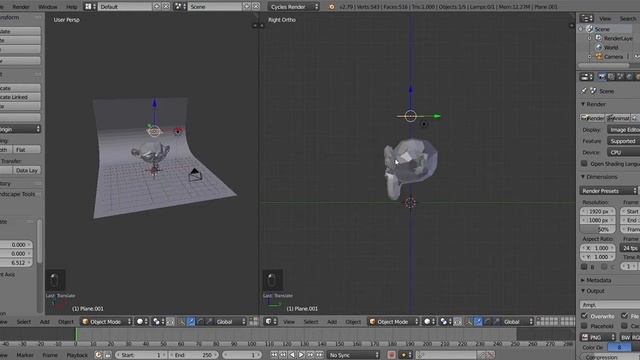Viewport: 640px width, 360px height.
Task: Click the play animation button in timeline
Action: tap(301, 355)
